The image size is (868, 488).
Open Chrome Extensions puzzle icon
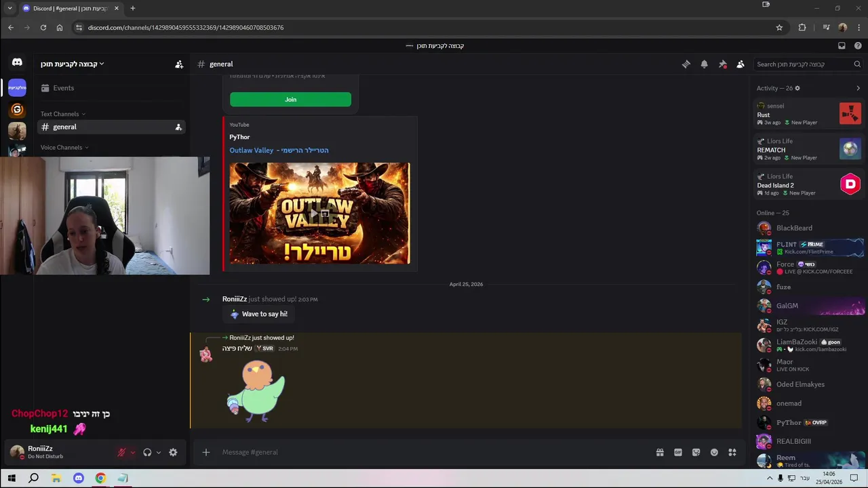802,28
